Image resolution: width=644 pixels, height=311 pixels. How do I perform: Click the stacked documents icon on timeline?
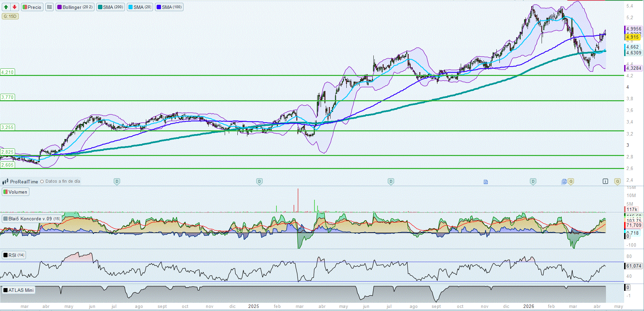click(564, 181)
